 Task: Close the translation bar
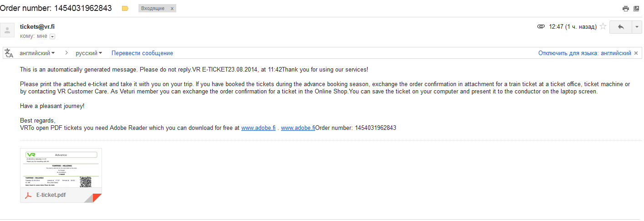(x=636, y=53)
